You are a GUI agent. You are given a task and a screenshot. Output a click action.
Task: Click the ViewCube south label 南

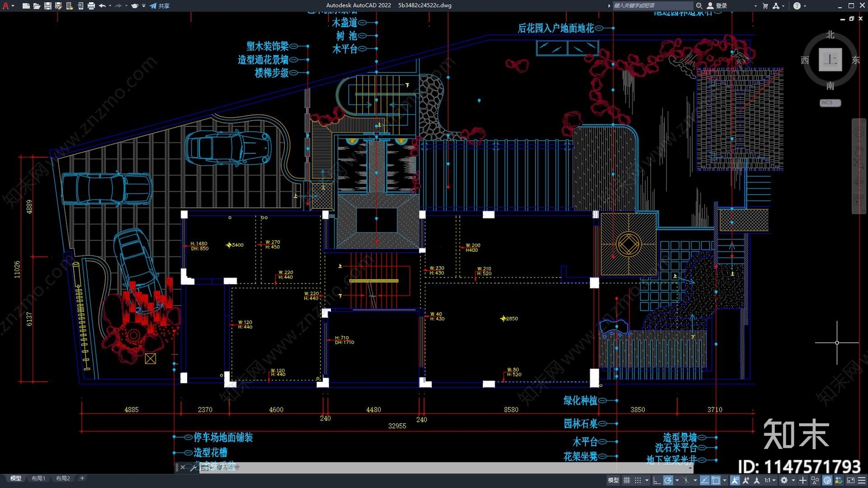830,85
